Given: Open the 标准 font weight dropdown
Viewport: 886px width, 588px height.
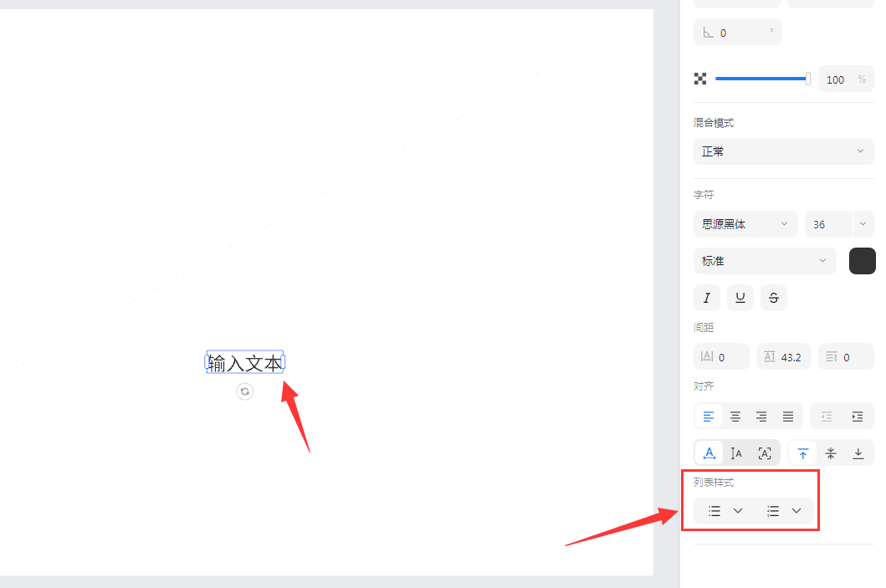Looking at the screenshot, I should point(764,261).
